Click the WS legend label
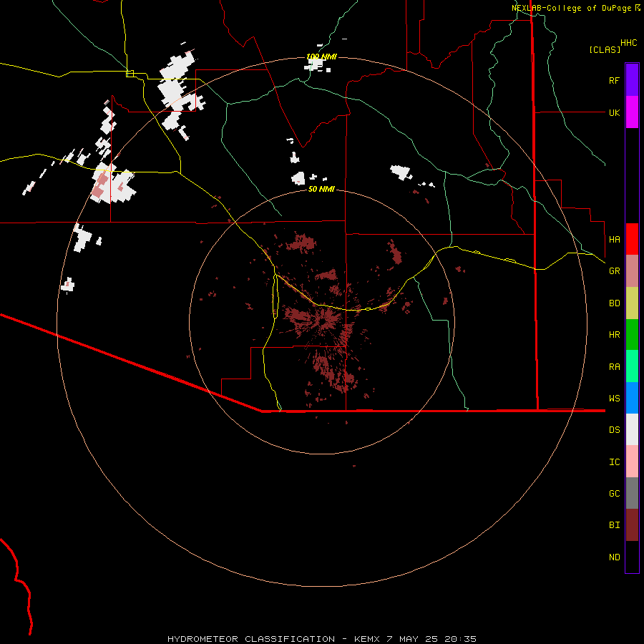 tap(614, 399)
